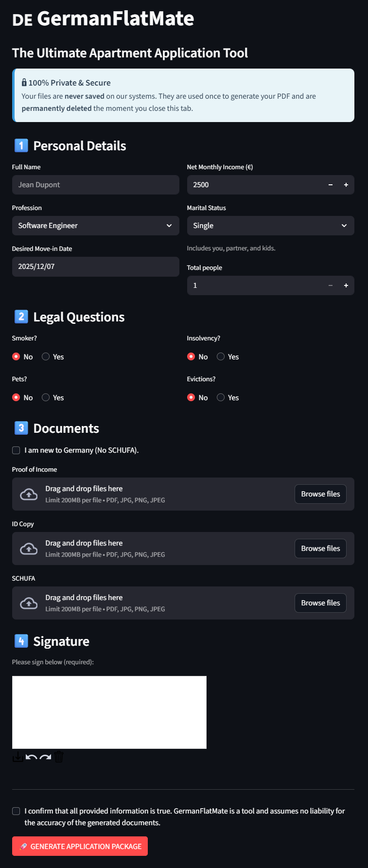The height and width of the screenshot is (868, 368).
Task: Click the ID Copy drag and drop text
Action: [84, 543]
